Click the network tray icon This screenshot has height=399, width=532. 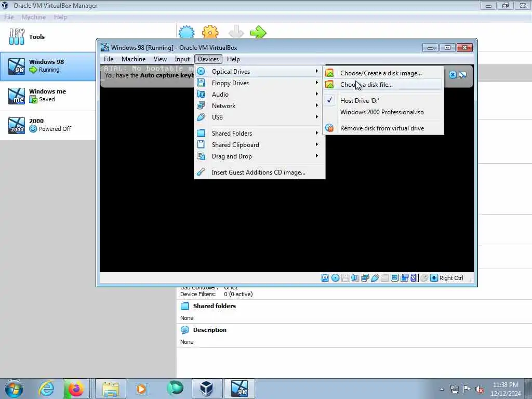[454, 390]
